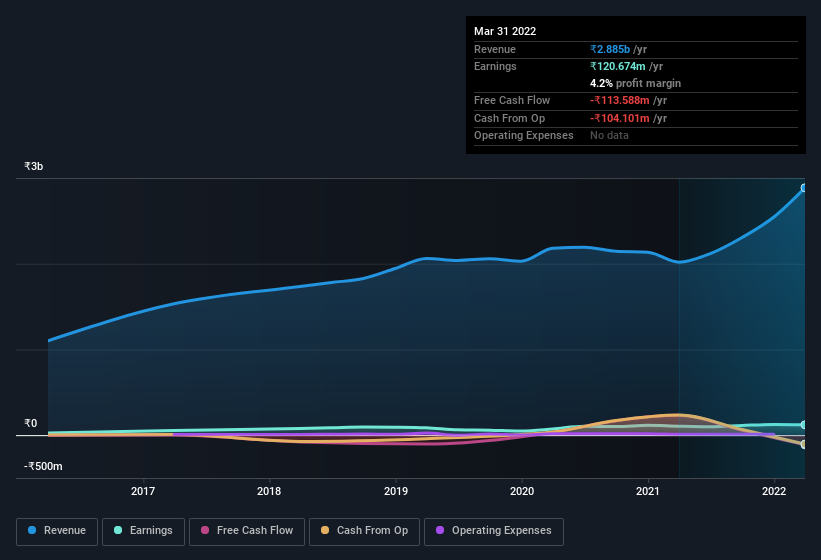Toggle the Cash From Op legend button
821x560 pixels.
tap(364, 531)
